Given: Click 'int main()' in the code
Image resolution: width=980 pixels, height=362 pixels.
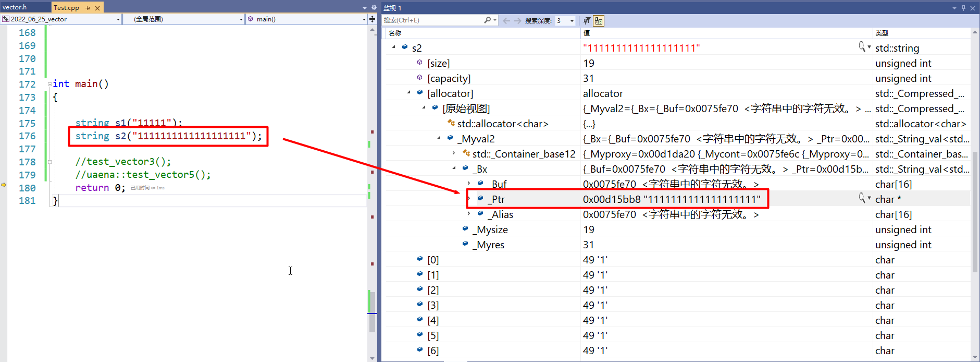Looking at the screenshot, I should (81, 84).
